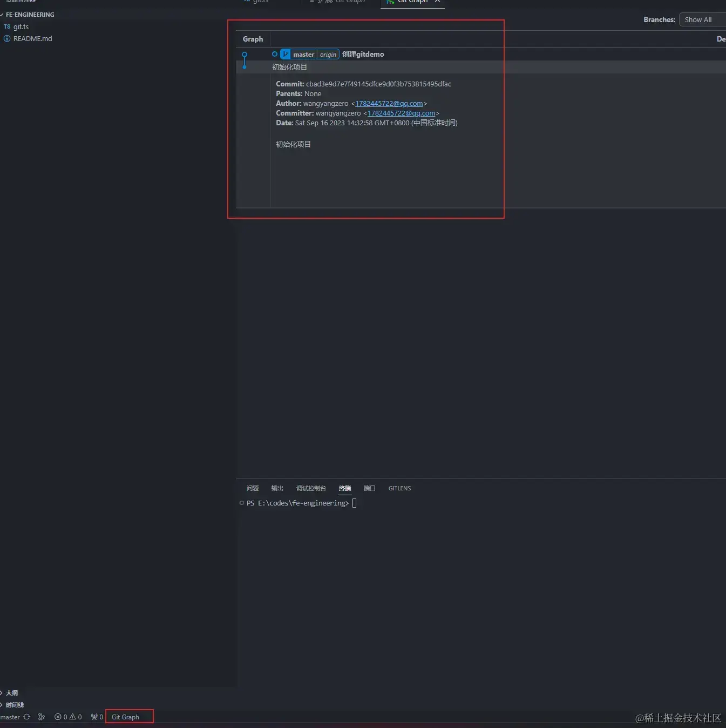The image size is (726, 728).
Task: Switch to the 端口 panel tab
Action: coord(369,488)
